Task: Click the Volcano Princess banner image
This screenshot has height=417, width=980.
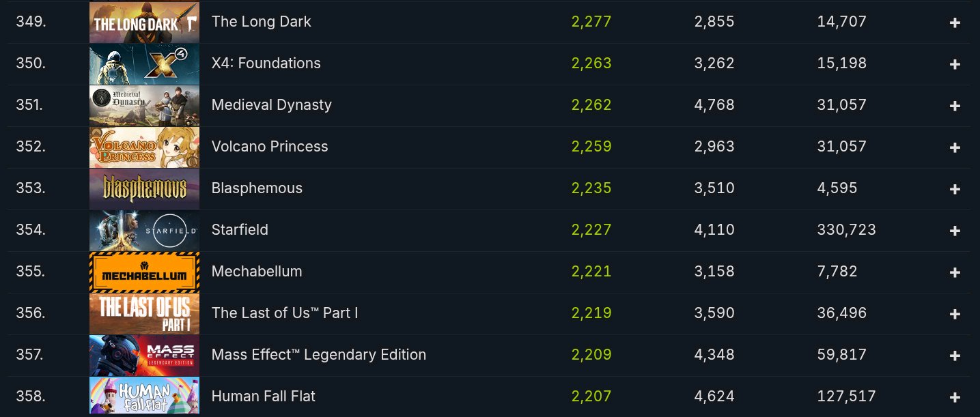Action: point(144,147)
